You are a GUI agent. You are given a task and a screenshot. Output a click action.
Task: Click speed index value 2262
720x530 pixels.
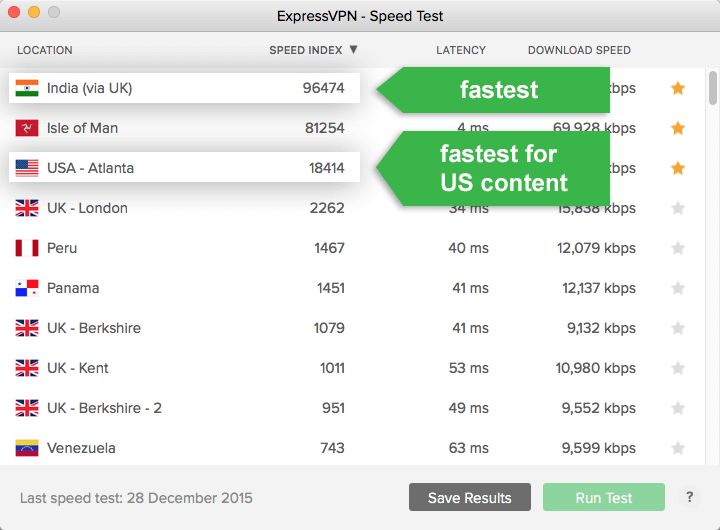327,208
